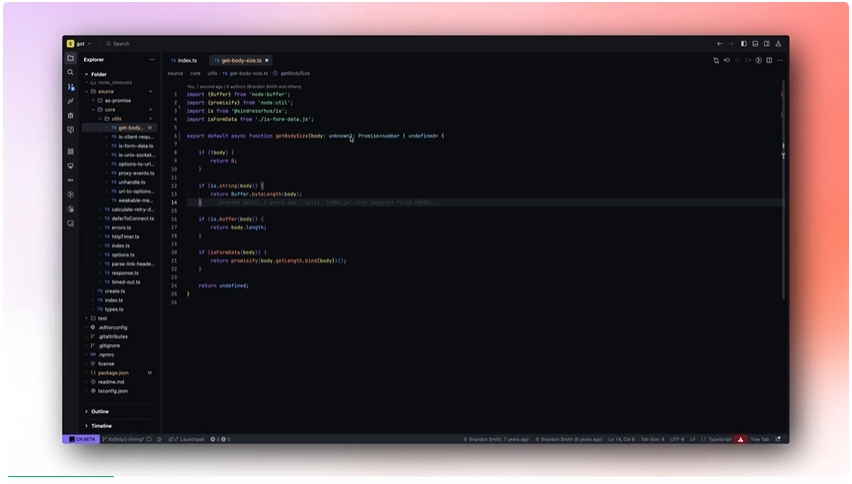This screenshot has height=484, width=852.
Task: Open the Remote Explorer monitor icon
Action: [71, 166]
